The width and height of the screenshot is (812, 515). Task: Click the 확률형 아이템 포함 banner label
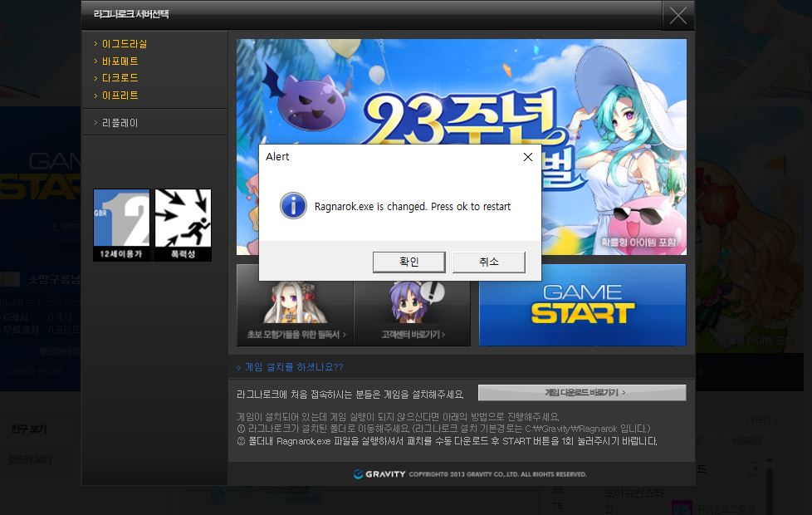pyautogui.click(x=638, y=242)
